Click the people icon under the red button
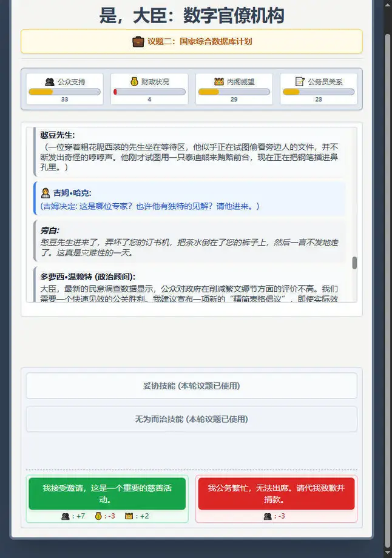392x558 pixels. pyautogui.click(x=268, y=516)
